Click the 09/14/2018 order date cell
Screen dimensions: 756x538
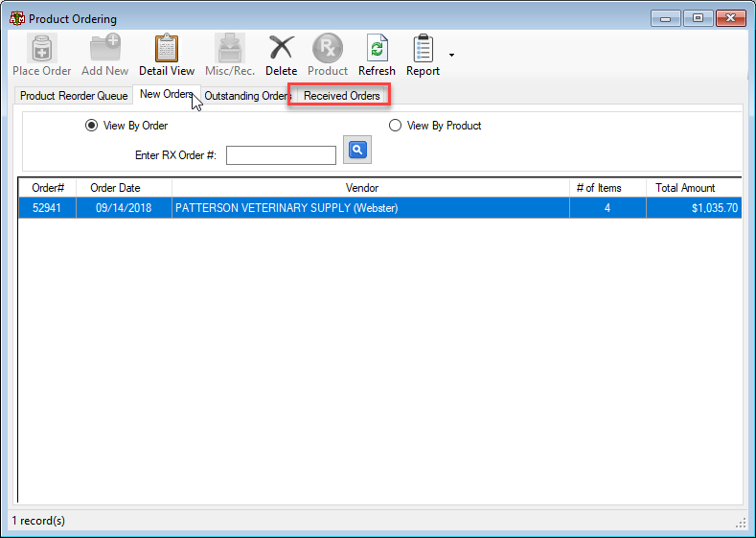click(x=125, y=208)
